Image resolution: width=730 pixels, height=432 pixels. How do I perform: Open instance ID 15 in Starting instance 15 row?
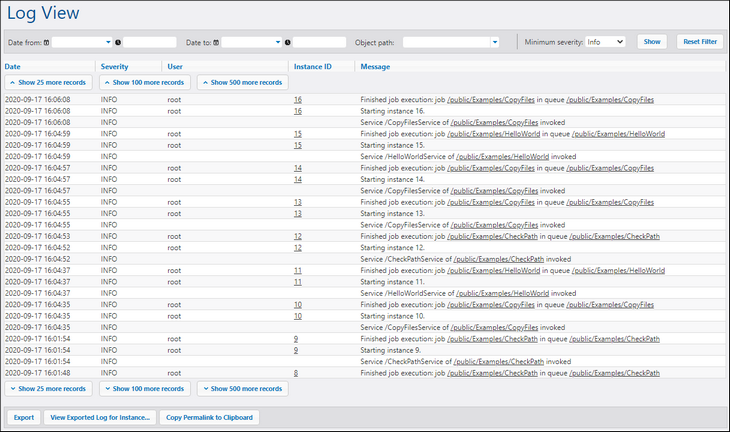pyautogui.click(x=298, y=145)
